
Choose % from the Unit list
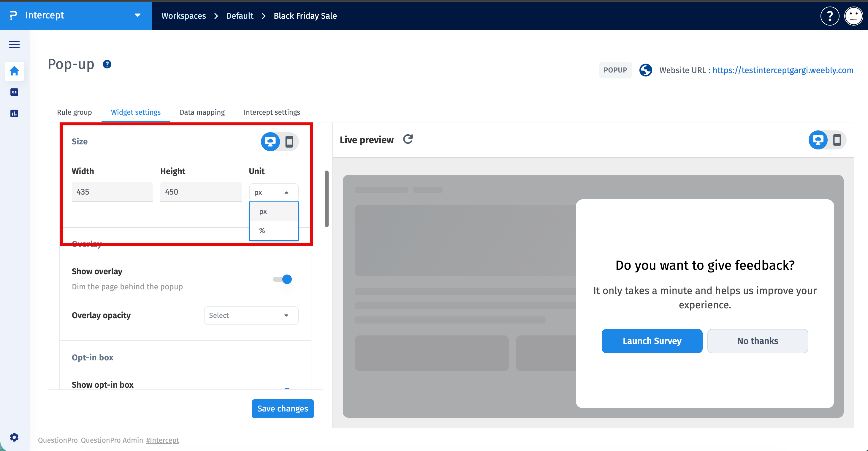[274, 230]
